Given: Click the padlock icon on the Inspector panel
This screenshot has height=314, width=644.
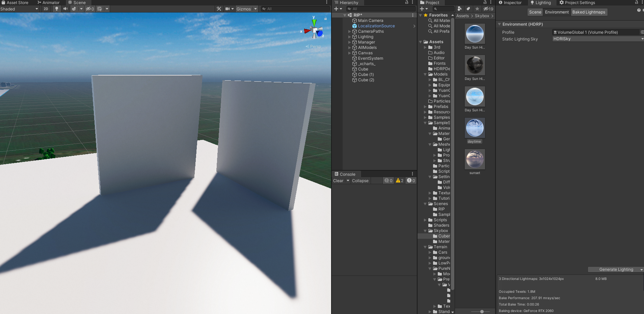Looking at the screenshot, I should coord(636,2).
